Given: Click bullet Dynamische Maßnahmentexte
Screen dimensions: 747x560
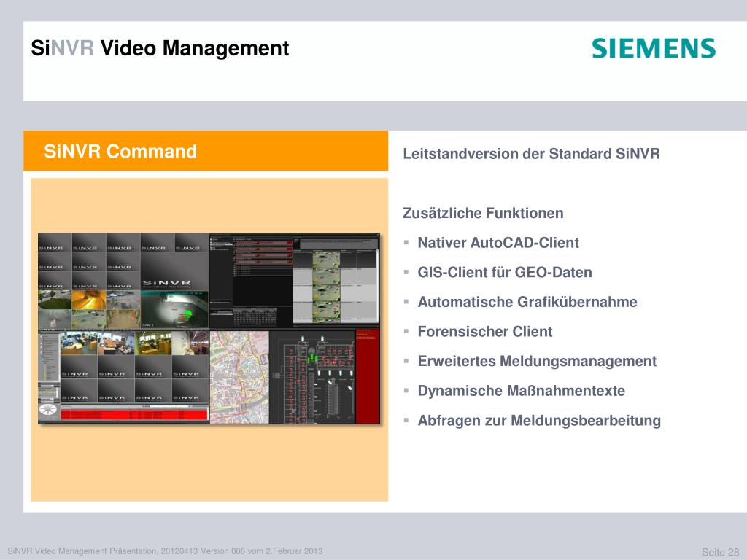Looking at the screenshot, I should click(x=521, y=391).
